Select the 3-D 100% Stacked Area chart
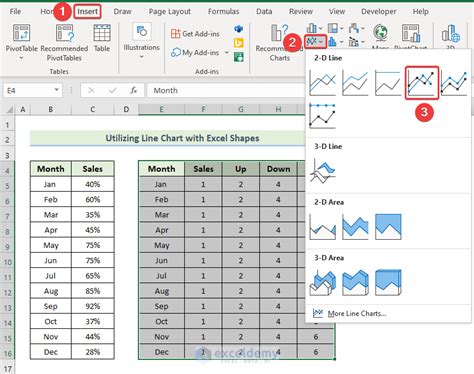Viewport: 474px width, 374px height. 388,283
